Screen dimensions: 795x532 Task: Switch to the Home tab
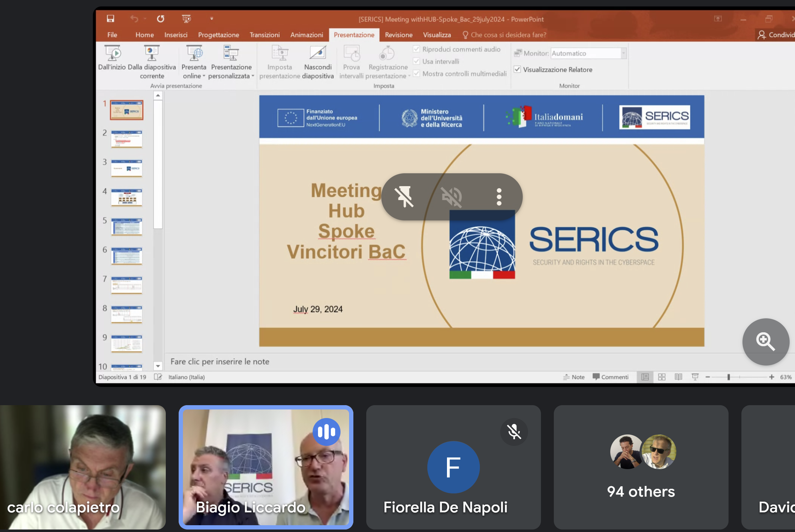[x=145, y=35]
